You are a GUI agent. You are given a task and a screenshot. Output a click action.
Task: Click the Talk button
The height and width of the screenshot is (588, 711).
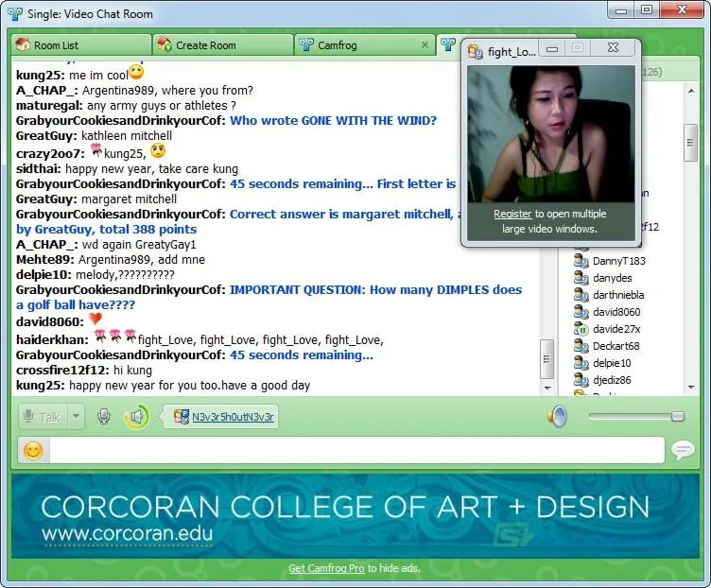coord(43,417)
